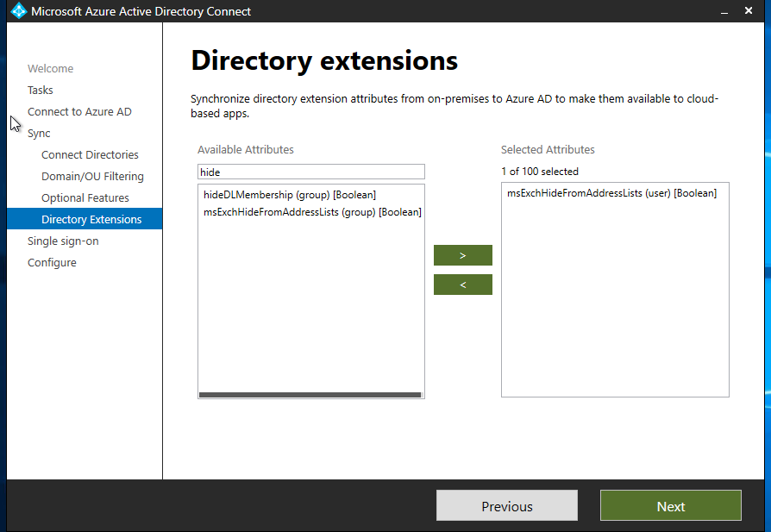Click the Selected Attributes label
This screenshot has height=532, width=771.
coord(548,149)
